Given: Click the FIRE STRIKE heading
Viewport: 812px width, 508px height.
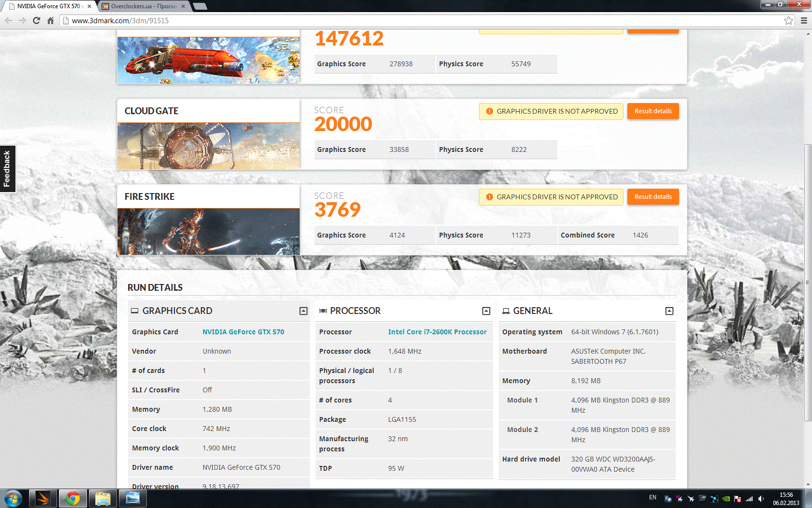Looking at the screenshot, I should click(149, 196).
